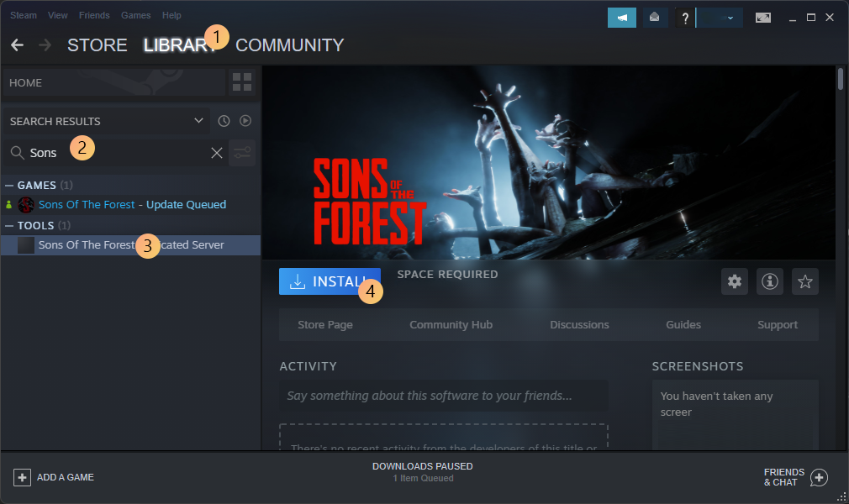849x504 pixels.
Task: Collapse the GAMES category
Action: [9, 185]
